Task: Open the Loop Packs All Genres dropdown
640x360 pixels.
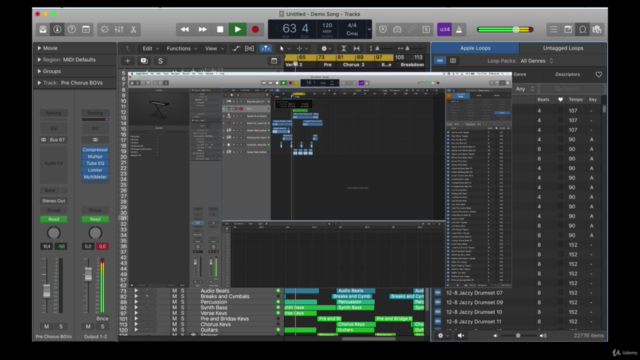Action: click(537, 61)
